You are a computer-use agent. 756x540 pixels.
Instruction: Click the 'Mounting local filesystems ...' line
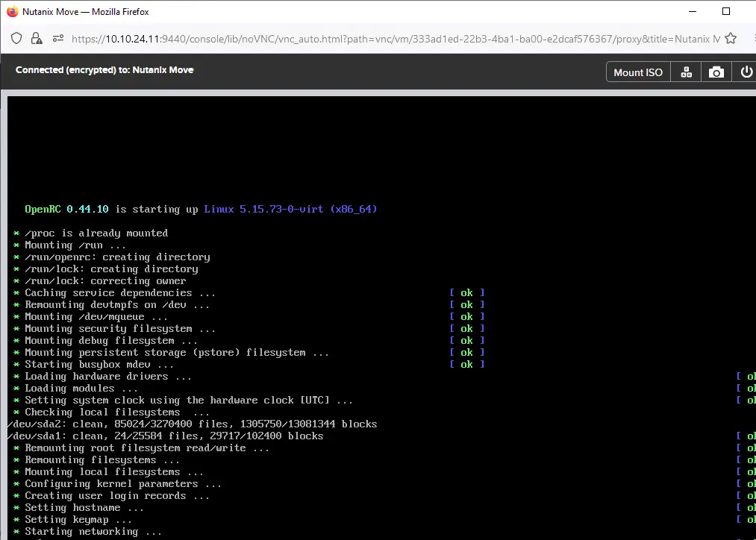click(x=114, y=472)
